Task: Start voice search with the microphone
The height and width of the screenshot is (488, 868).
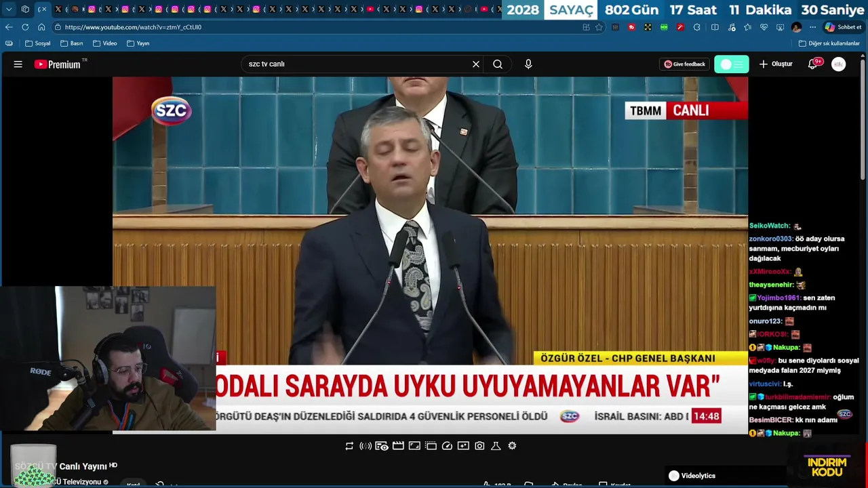Action: pos(528,64)
